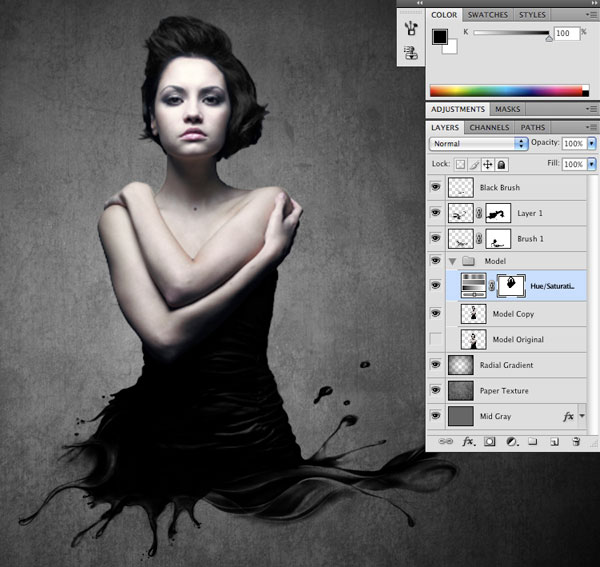The image size is (600, 567).
Task: Switch to the Color tab
Action: pyautogui.click(x=444, y=15)
